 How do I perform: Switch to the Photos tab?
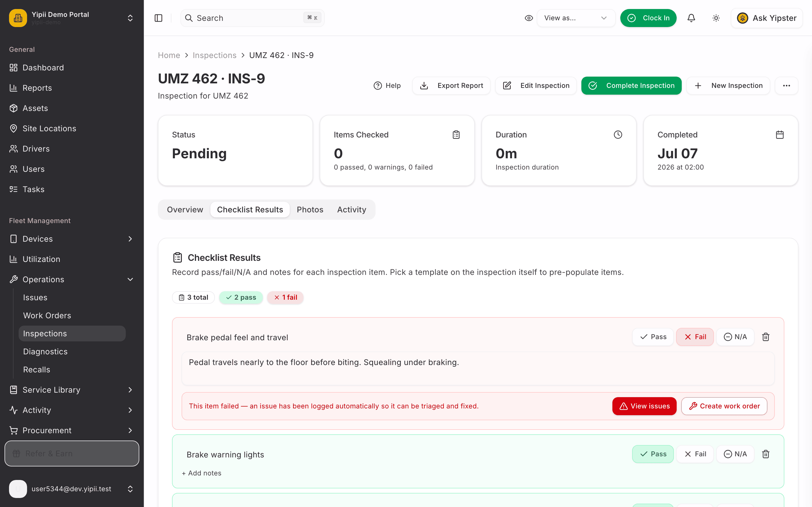click(x=310, y=210)
